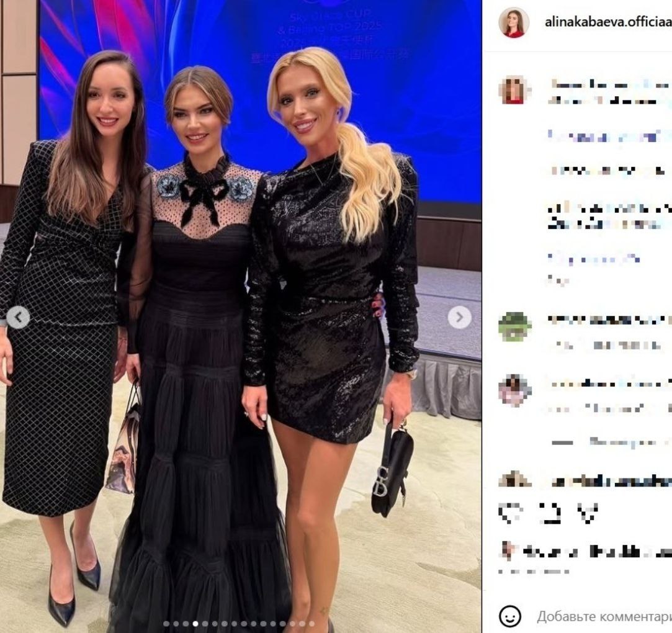672x633 pixels.
Task: Like the post with the heart icon
Action: (511, 514)
